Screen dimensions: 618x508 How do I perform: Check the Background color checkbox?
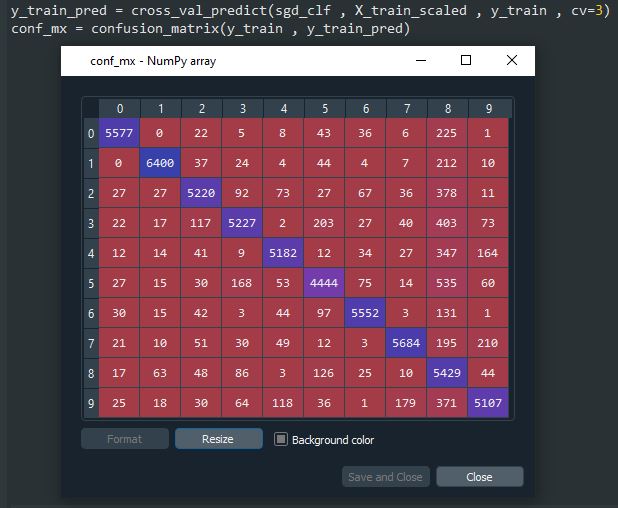point(281,440)
